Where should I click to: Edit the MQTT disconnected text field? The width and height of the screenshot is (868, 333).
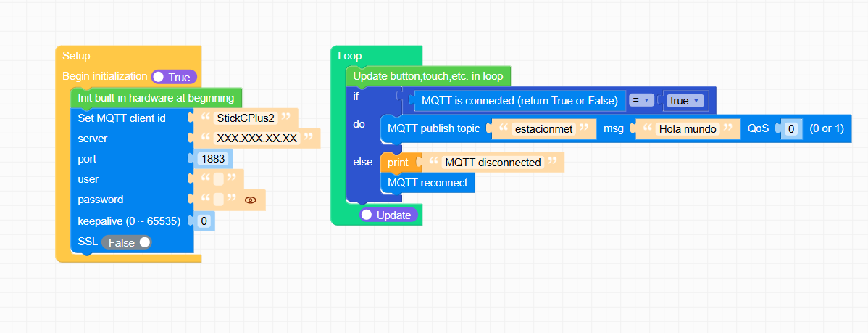point(493,163)
